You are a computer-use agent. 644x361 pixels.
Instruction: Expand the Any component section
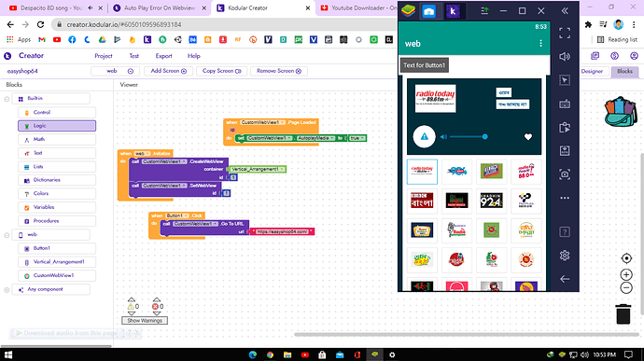pyautogui.click(x=7, y=289)
